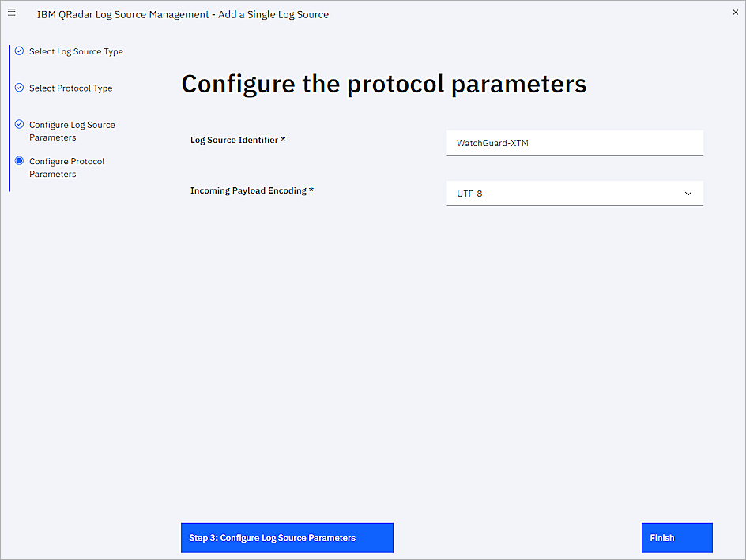Viewport: 746px width, 560px height.
Task: Select current step indicator for Configure Protocol Parameters
Action: pos(19,160)
